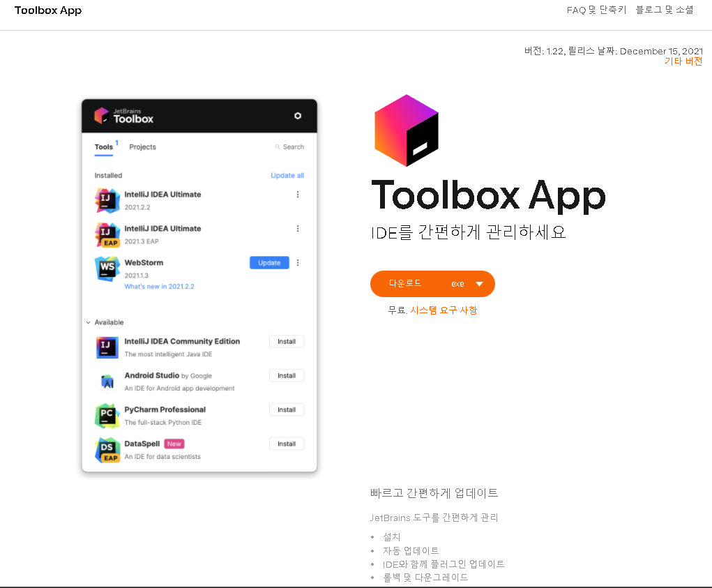
Task: Click the large Toolbox App cube logo
Action: (407, 130)
